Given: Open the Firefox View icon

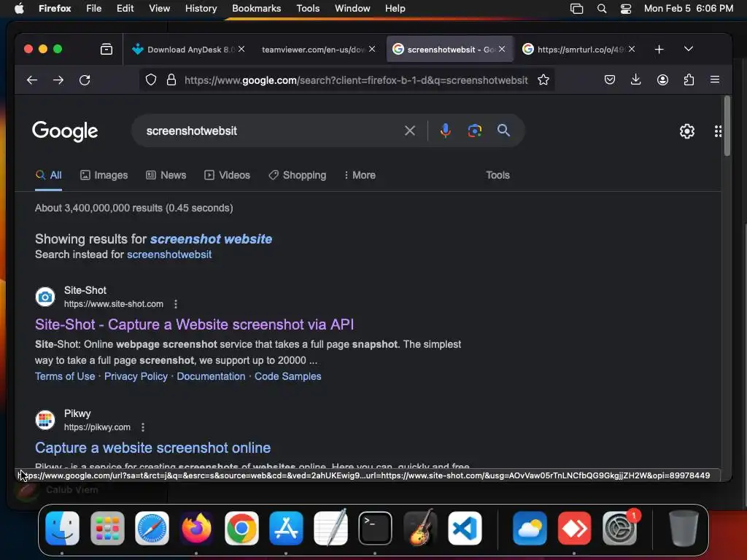Looking at the screenshot, I should tap(107, 49).
